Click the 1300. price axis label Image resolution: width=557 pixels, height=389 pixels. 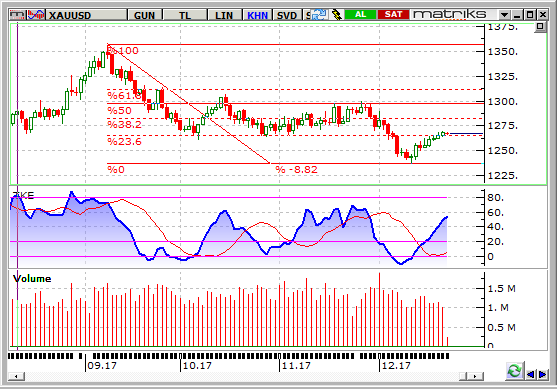[503, 102]
